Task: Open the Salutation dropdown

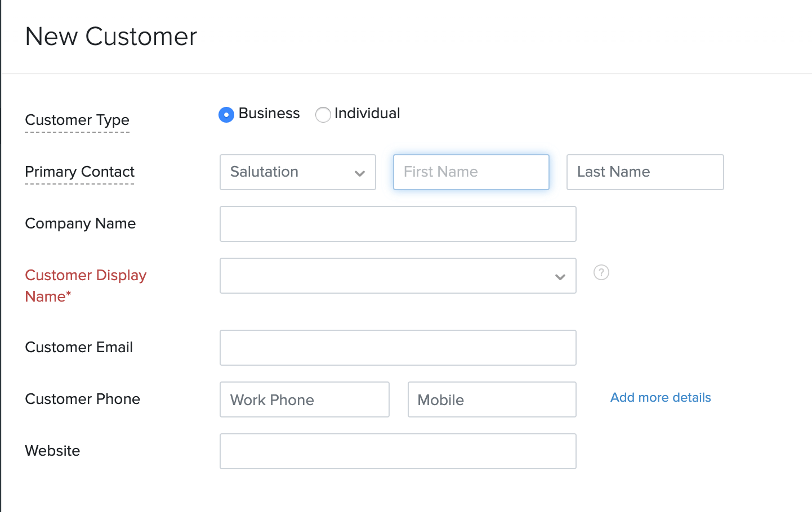Action: coord(297,172)
